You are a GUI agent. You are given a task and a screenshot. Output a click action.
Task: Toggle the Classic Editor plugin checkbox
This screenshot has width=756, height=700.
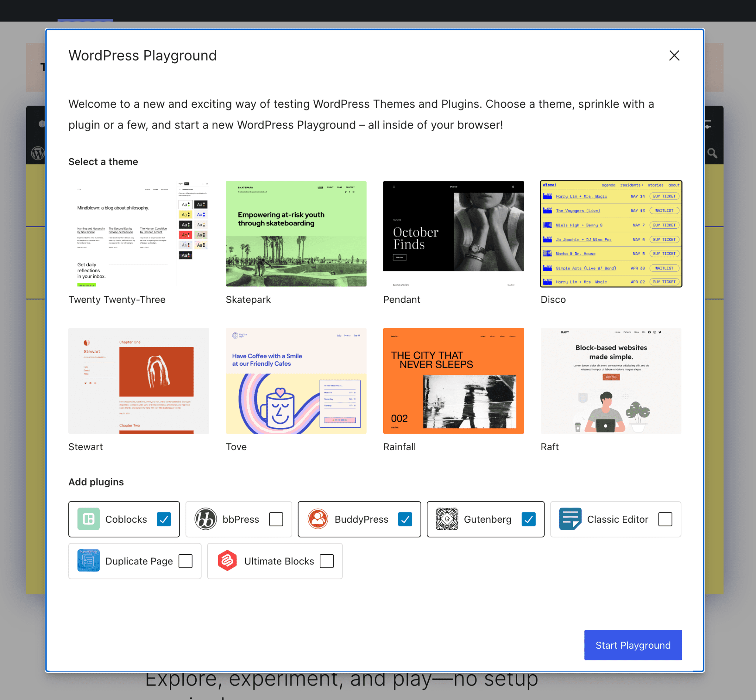tap(666, 519)
